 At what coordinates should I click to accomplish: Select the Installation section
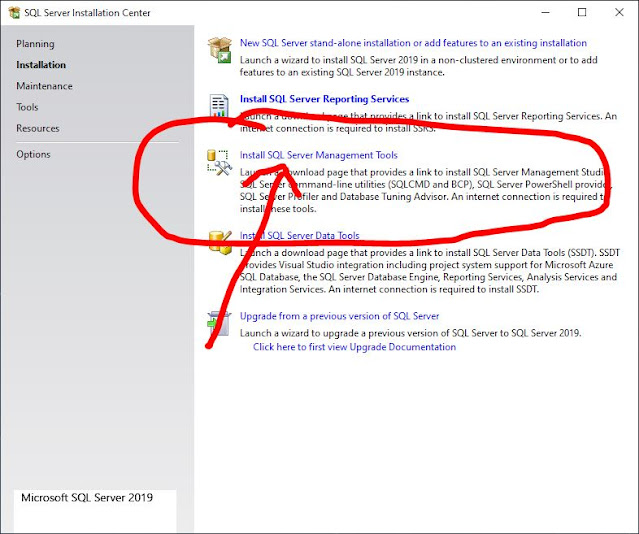pos(41,65)
